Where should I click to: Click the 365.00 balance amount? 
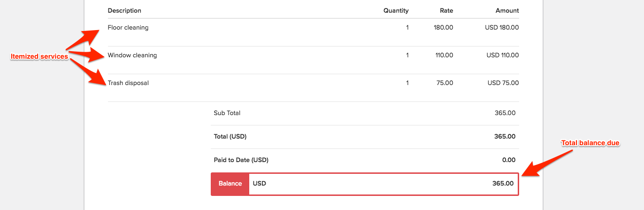503,184
